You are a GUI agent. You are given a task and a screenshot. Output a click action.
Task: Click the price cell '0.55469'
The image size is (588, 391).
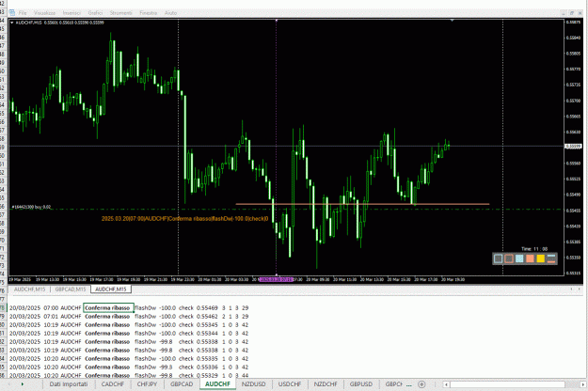click(x=207, y=308)
